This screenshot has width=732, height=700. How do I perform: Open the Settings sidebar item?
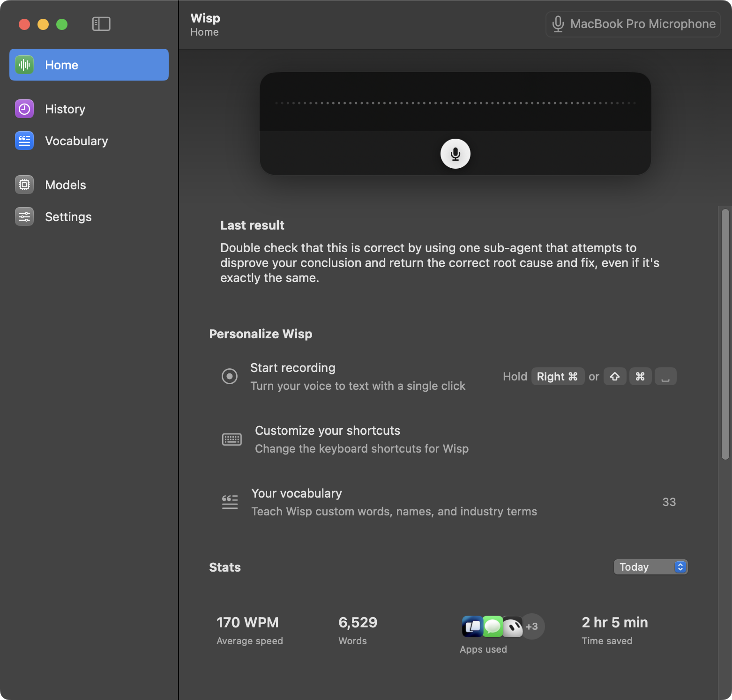point(89,216)
